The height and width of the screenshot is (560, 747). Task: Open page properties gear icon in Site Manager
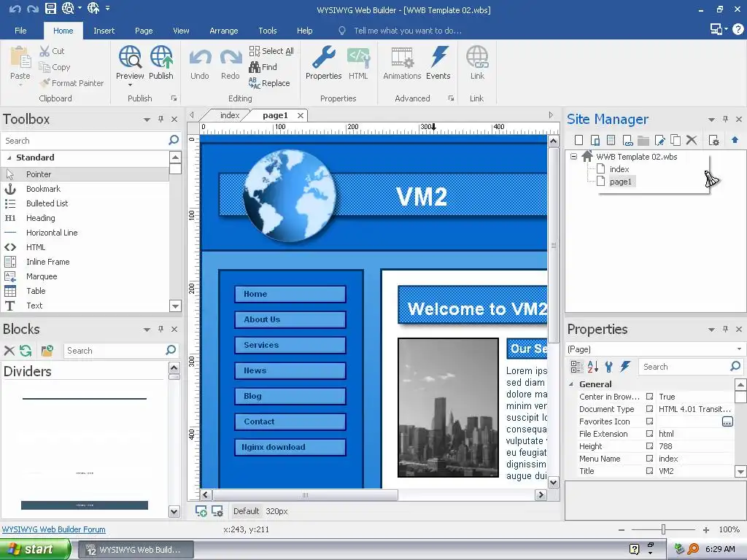pyautogui.click(x=713, y=140)
